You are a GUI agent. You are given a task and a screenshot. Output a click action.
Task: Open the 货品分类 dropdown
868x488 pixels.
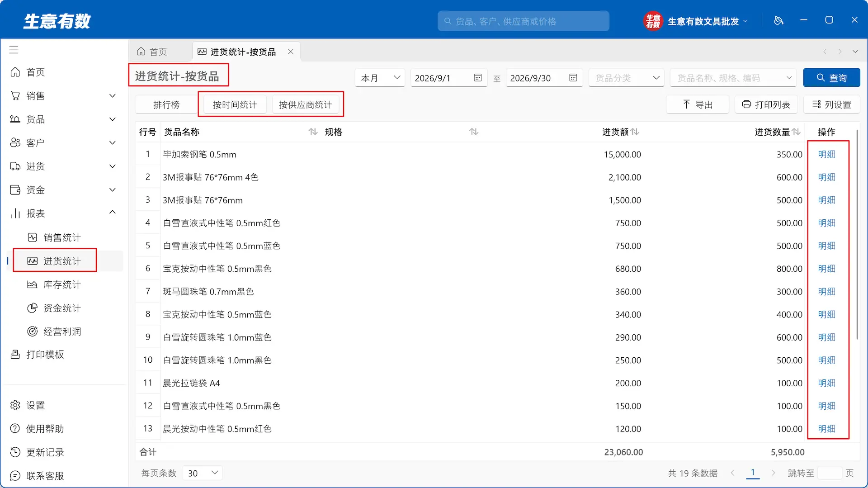pyautogui.click(x=626, y=78)
